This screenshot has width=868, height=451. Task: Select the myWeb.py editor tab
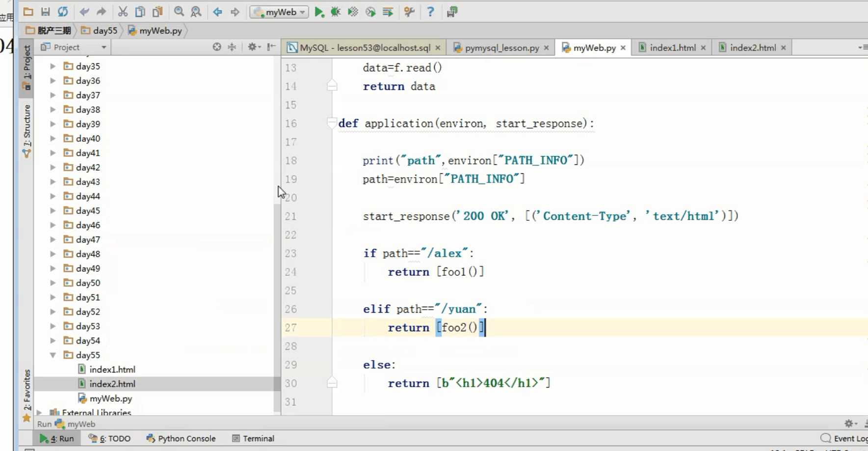594,48
